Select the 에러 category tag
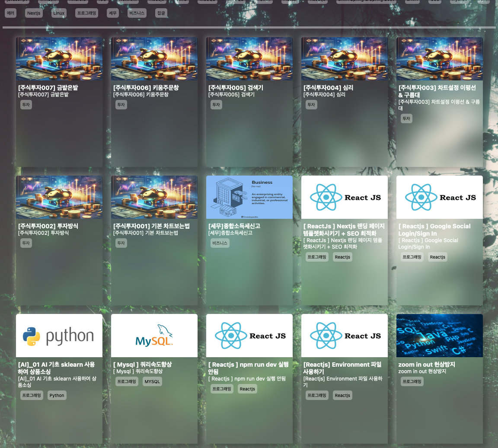The width and height of the screenshot is (498, 448). [x=11, y=13]
